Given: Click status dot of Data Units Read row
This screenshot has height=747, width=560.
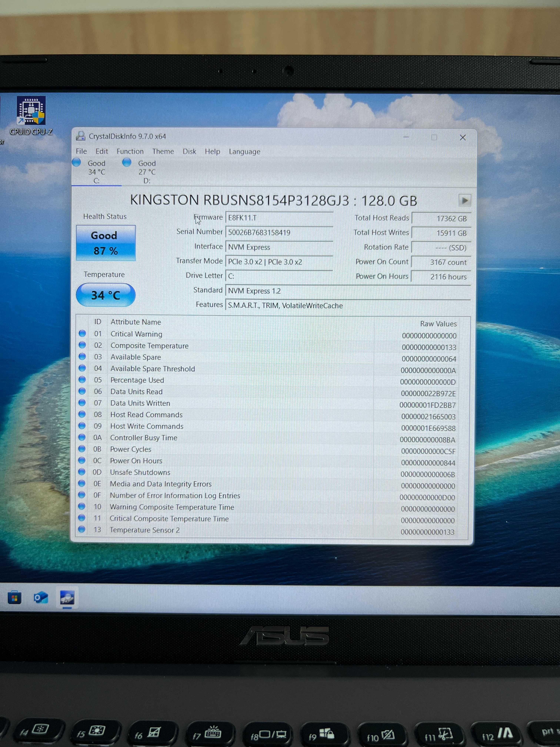Looking at the screenshot, I should 82,391.
